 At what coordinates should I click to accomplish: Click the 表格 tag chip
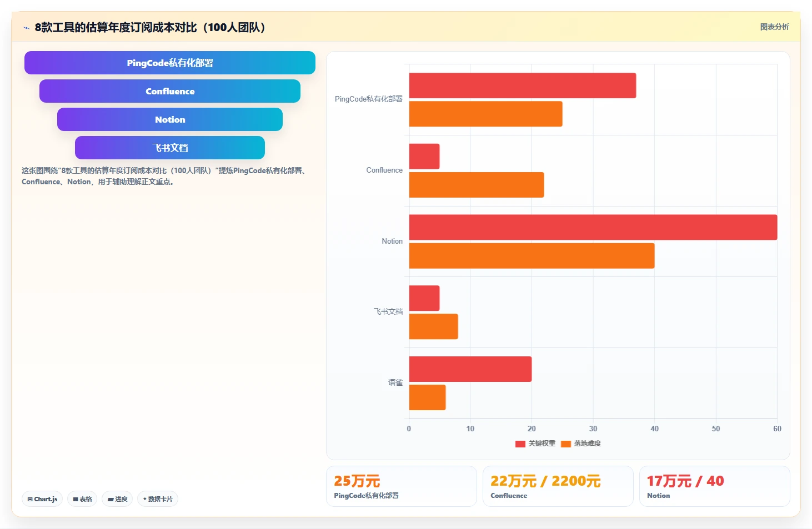(x=82, y=499)
